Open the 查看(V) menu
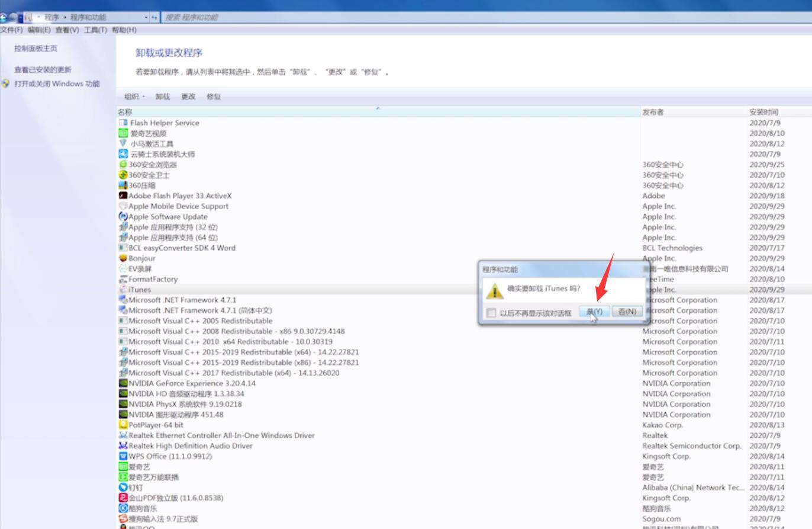Screen dimensions: 812x529 pos(67,30)
